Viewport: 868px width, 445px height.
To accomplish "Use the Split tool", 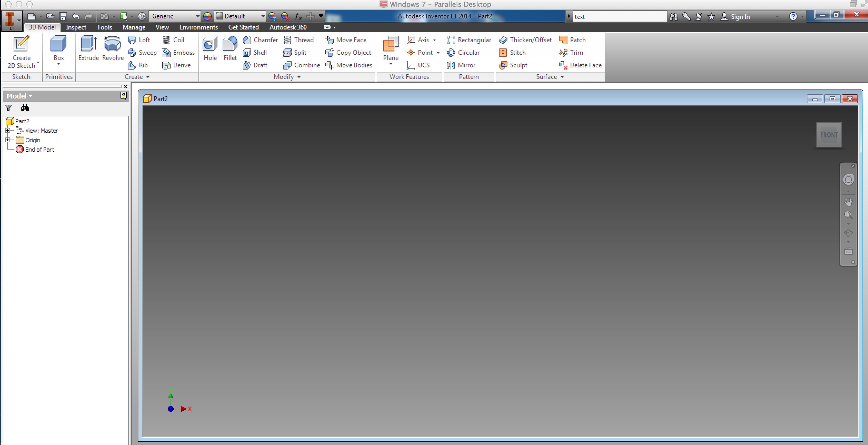I will 295,53.
